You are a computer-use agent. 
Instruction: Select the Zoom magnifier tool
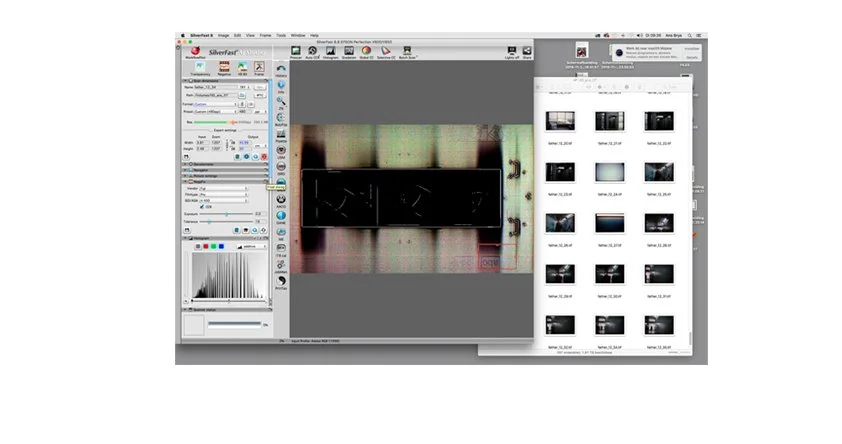(x=281, y=103)
